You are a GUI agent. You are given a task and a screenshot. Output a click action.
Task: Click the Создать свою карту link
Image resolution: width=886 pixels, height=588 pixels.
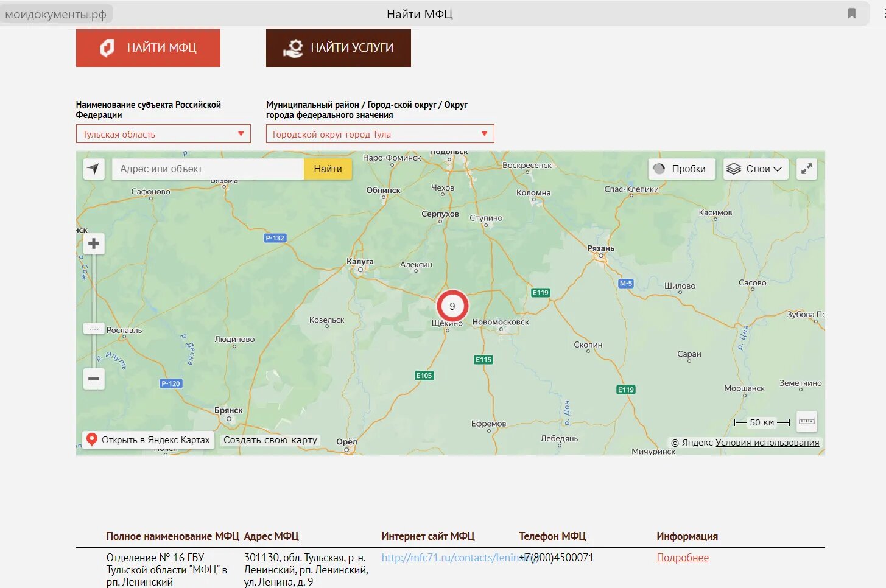[270, 440]
